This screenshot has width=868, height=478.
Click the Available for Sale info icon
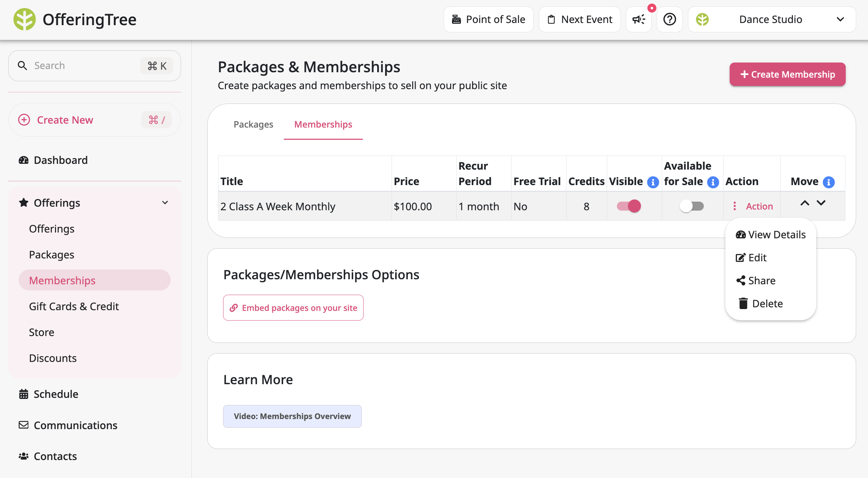click(x=713, y=182)
